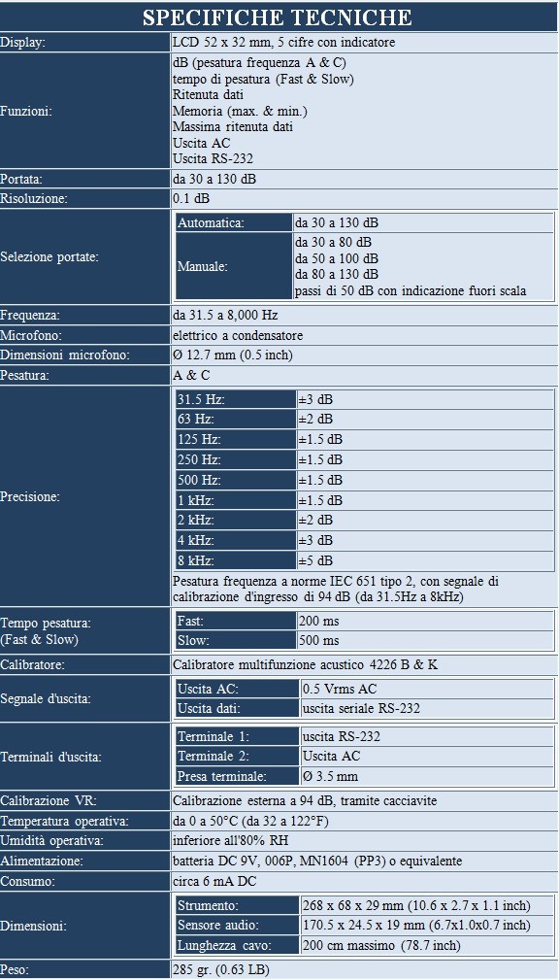Click the '285 gr. (0.63 LB)' weight value
This screenshot has width=559, height=980.
coord(221,969)
